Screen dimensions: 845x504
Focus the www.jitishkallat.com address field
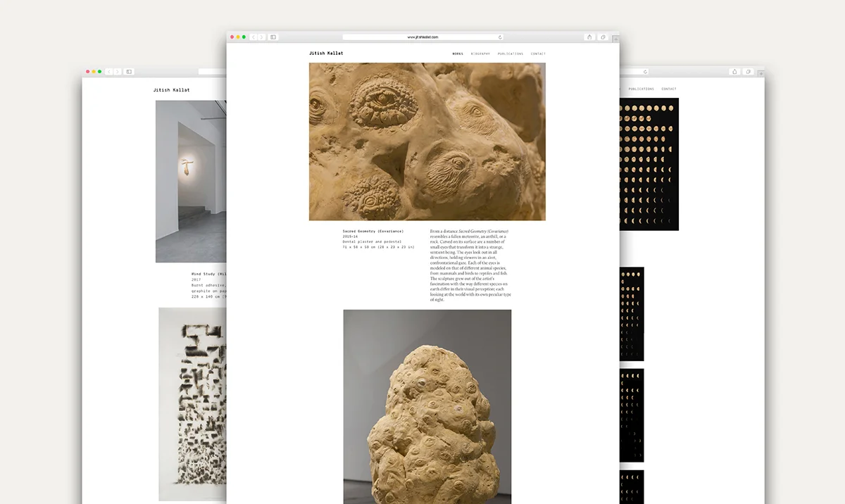point(423,37)
